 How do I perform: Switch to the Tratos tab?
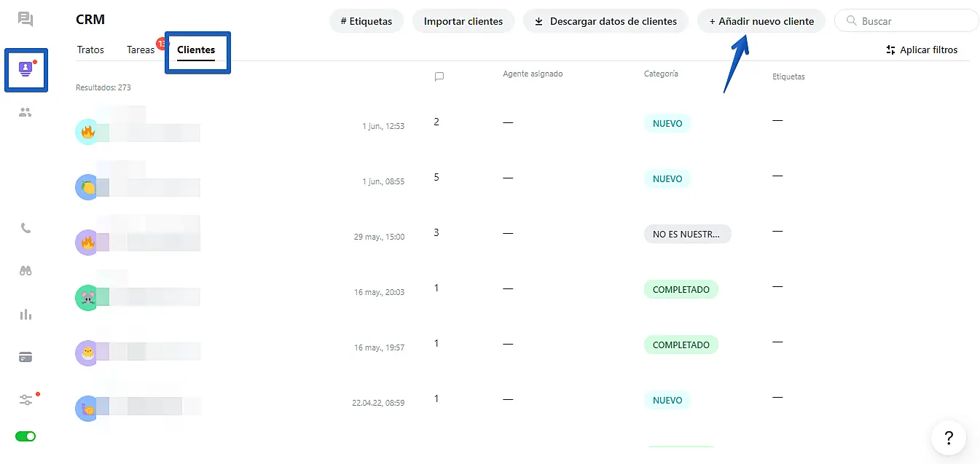tap(90, 50)
